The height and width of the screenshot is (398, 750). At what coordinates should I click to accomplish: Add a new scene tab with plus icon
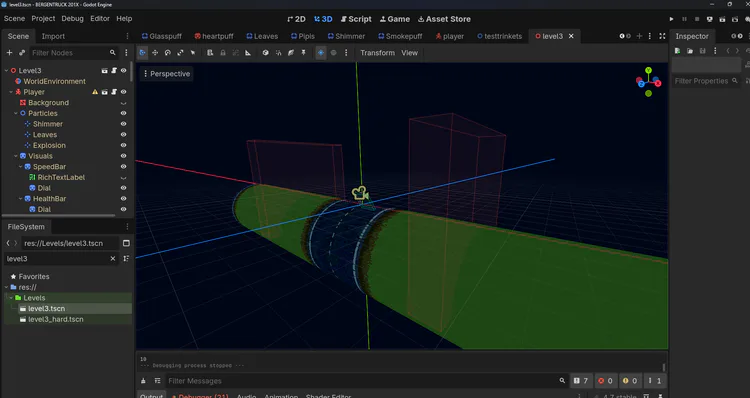tap(639, 36)
